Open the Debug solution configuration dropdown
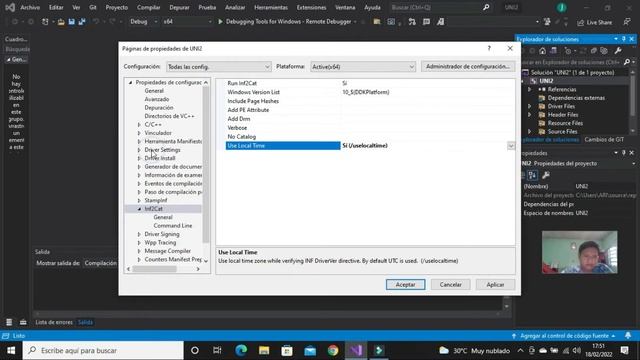 [x=143, y=22]
